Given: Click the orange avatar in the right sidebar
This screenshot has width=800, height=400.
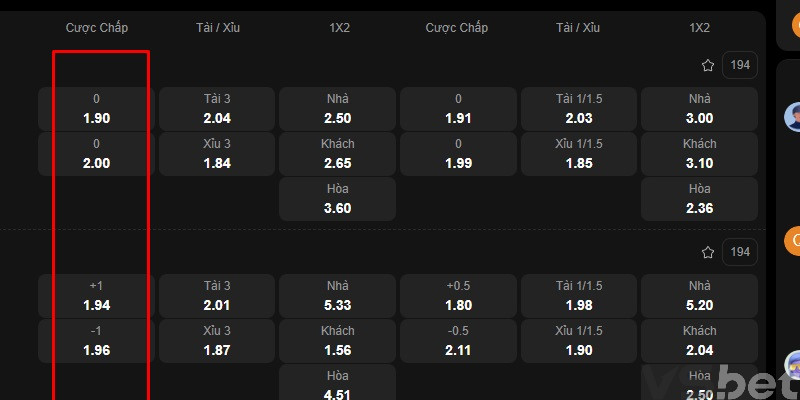Looking at the screenshot, I should pyautogui.click(x=794, y=241).
